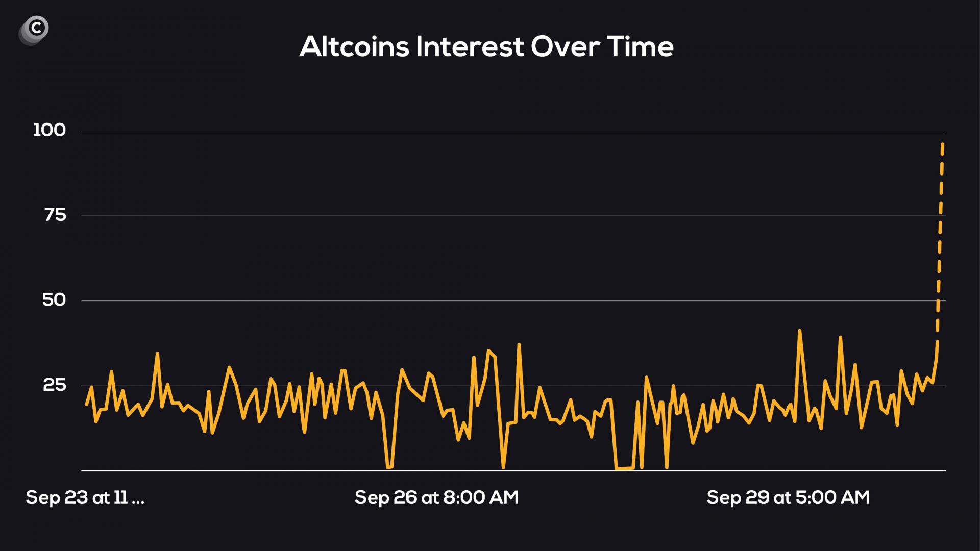Click the word "Altcoins" in the chart title
980x551 pixels.
[354, 47]
